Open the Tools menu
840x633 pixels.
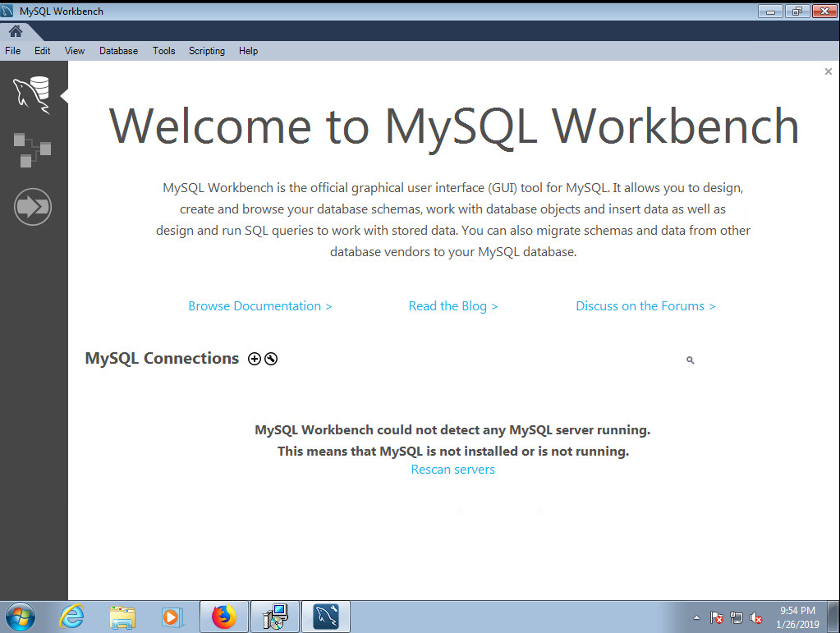tap(163, 51)
